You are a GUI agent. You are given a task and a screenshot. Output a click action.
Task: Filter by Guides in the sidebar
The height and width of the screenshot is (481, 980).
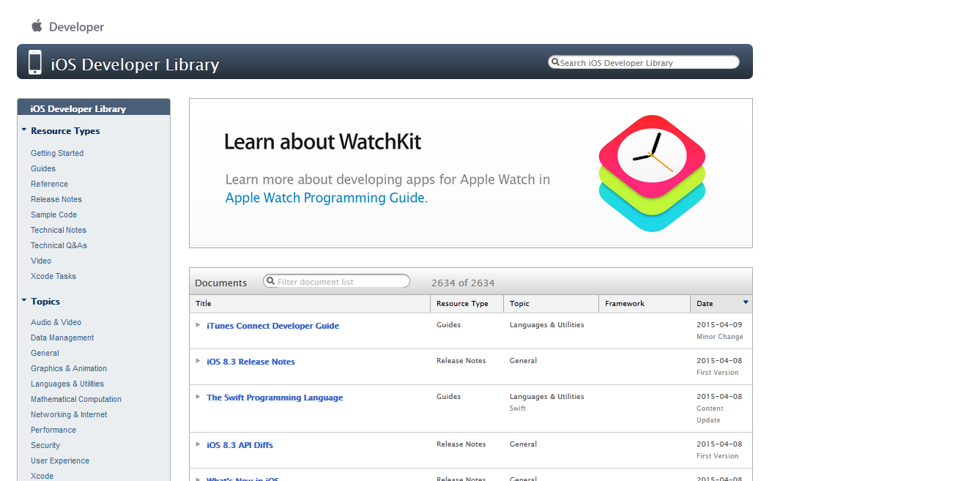point(43,168)
